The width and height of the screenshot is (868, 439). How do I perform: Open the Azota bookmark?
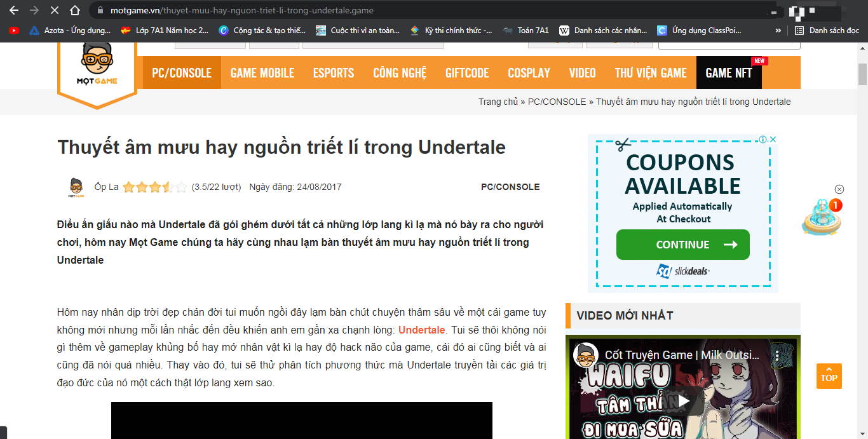(69, 30)
